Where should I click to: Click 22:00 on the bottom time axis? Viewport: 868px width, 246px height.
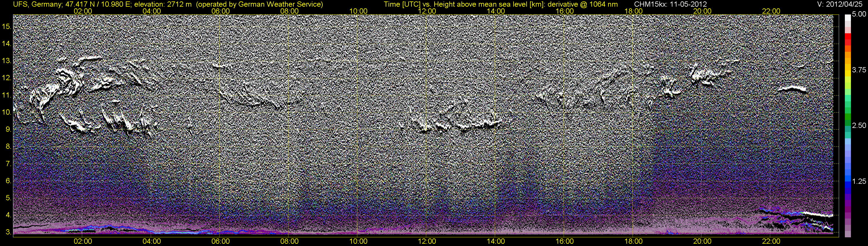(x=771, y=241)
